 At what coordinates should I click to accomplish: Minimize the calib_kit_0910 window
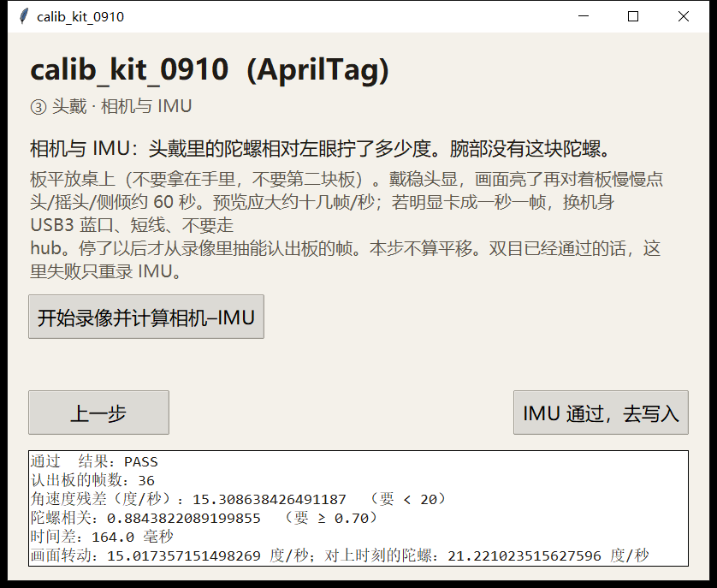[584, 16]
